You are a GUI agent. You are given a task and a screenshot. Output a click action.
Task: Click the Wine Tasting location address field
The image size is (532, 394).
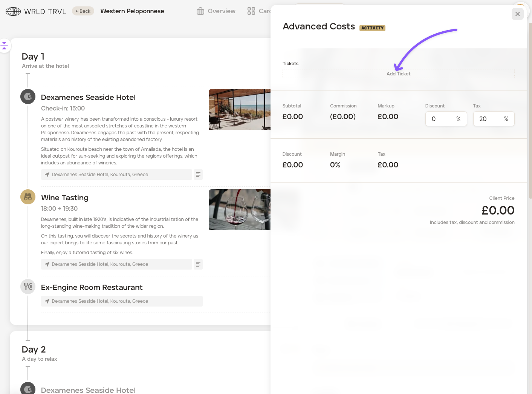pyautogui.click(x=116, y=264)
